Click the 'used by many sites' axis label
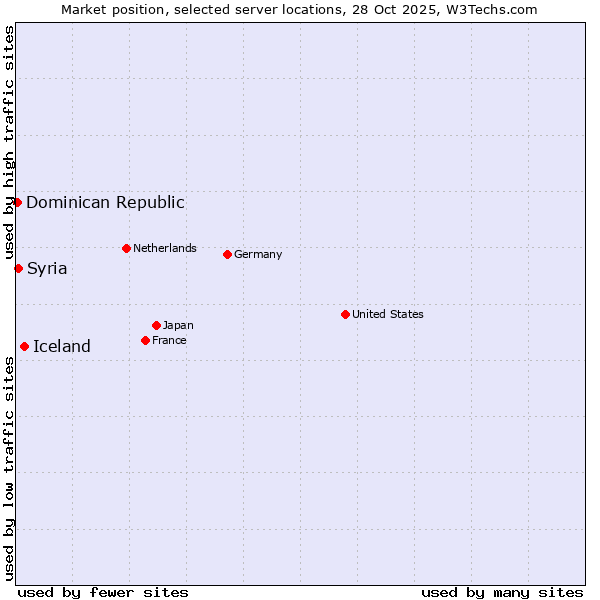 click(502, 592)
